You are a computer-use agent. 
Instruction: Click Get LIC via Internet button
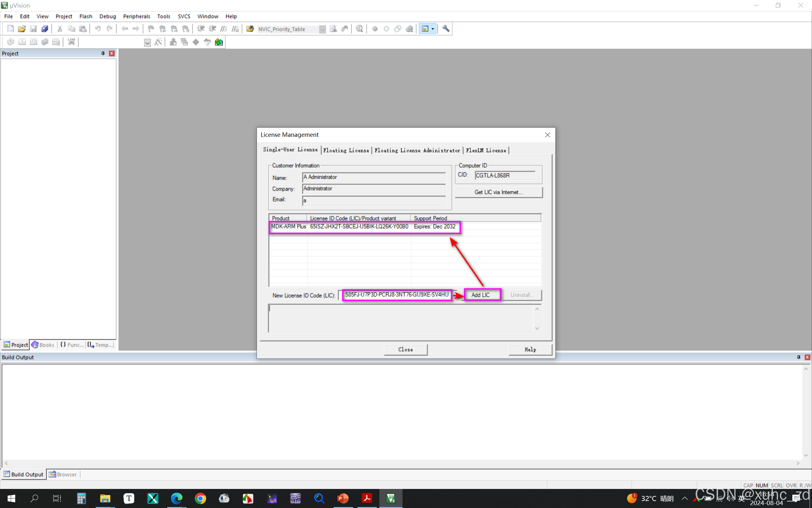click(499, 192)
